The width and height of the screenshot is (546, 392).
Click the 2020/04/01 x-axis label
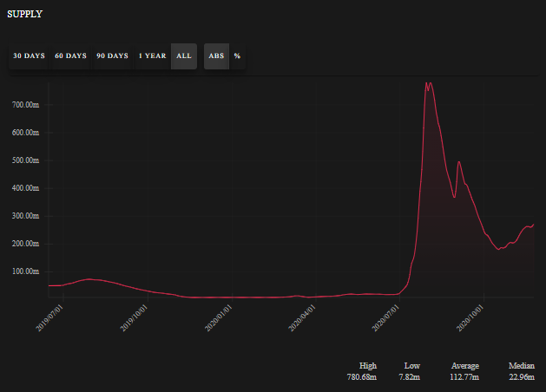point(302,318)
